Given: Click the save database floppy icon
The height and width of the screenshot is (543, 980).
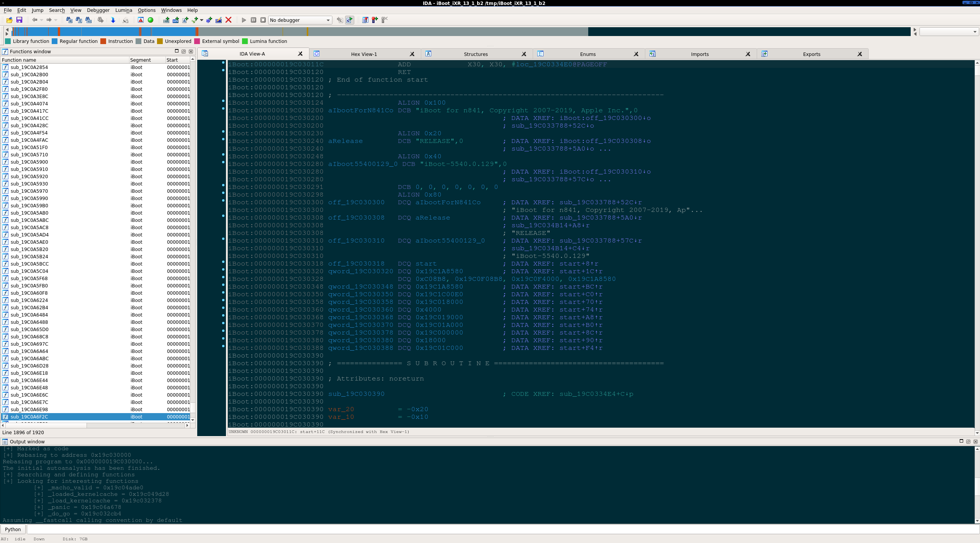Looking at the screenshot, I should click(19, 20).
